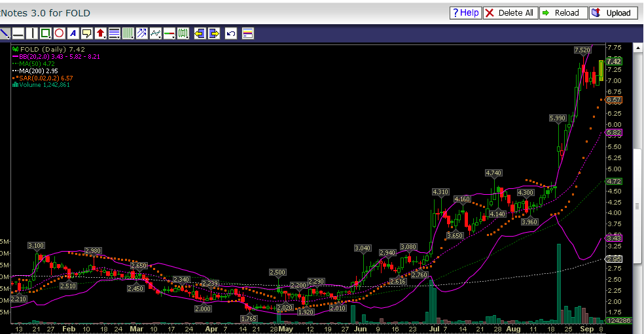644x334 pixels.
Task: Click the yellow left arrow icon
Action: point(200,33)
